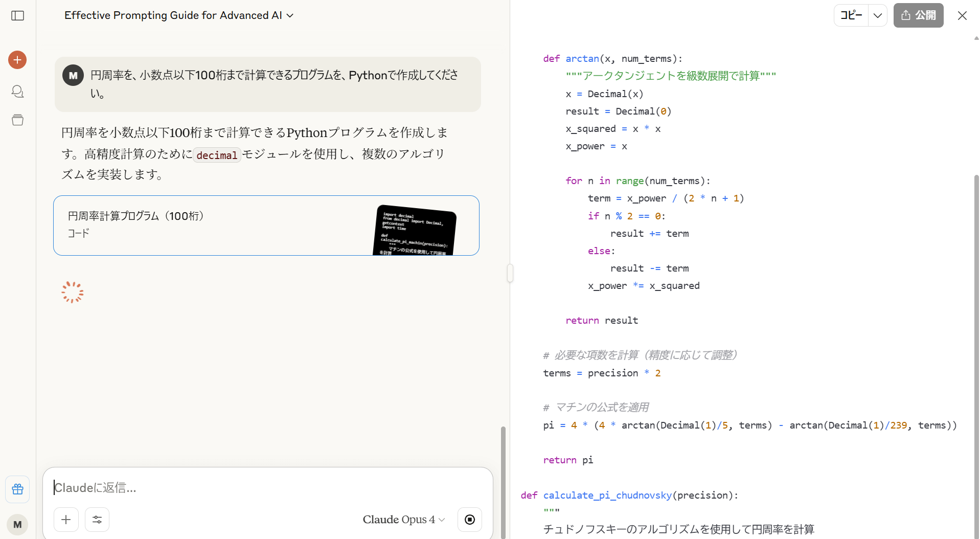Click the 'x_power *= x_squared' line

tap(644, 286)
